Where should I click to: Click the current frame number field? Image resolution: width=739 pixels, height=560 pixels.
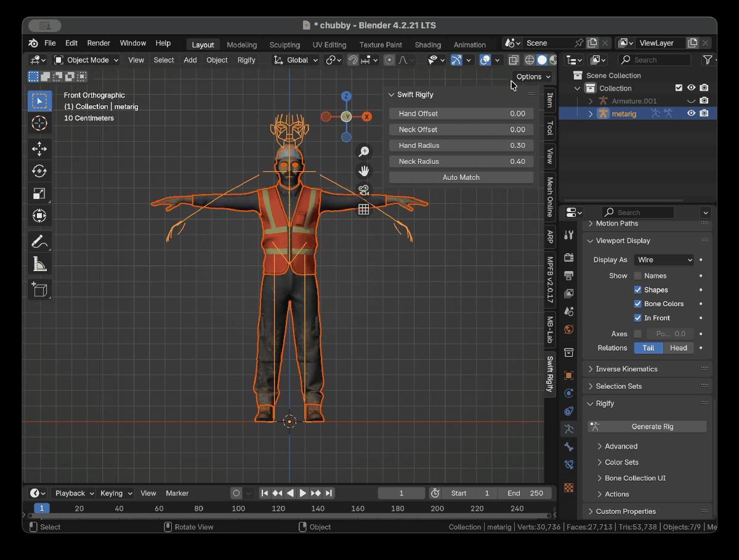point(402,493)
